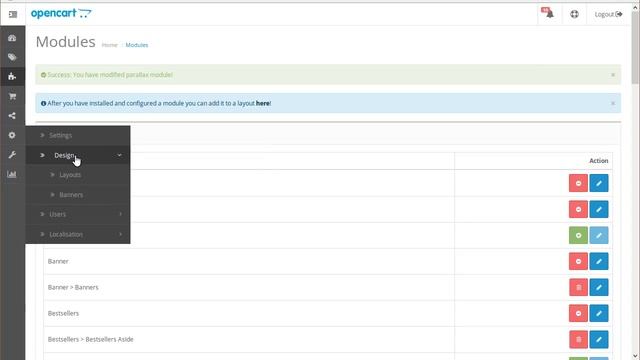Image resolution: width=640 pixels, height=360 pixels.
Task: Uninstall the Bestsellers module
Action: [578, 313]
